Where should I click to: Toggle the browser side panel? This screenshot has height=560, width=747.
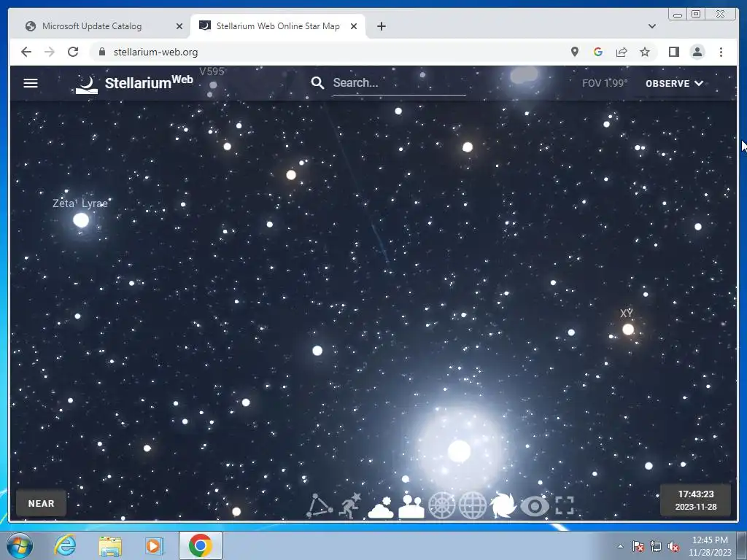coord(673,52)
